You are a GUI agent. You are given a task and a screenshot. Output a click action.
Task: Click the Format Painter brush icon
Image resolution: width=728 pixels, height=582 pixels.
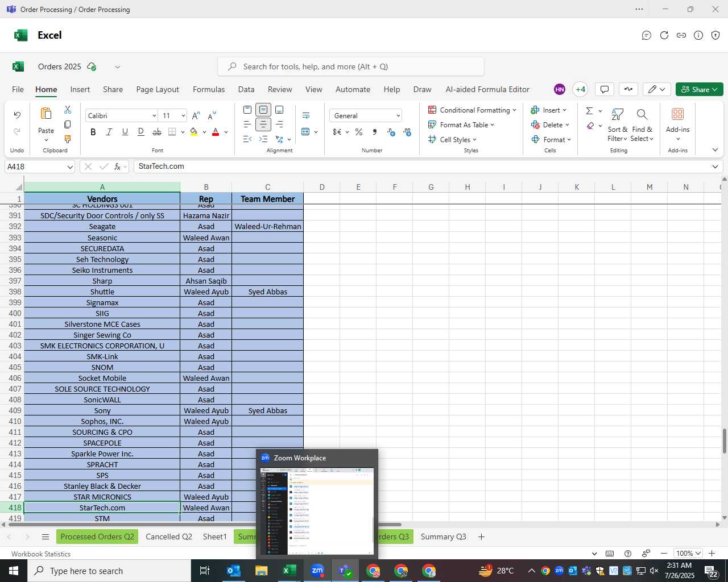(68, 139)
